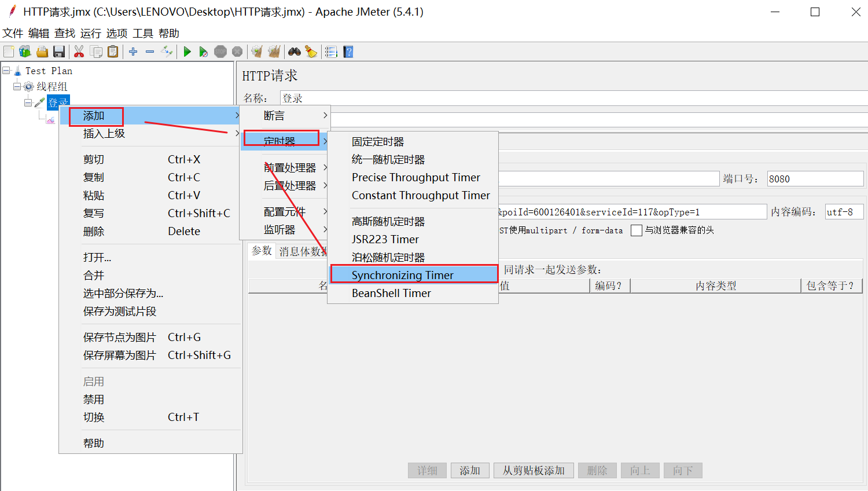Click the 向下 button

pyautogui.click(x=683, y=471)
